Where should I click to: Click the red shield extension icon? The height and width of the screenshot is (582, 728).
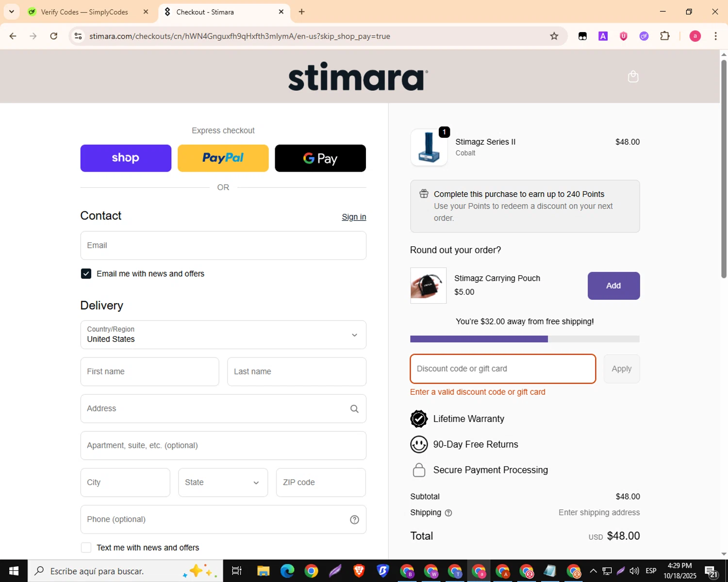coord(623,36)
